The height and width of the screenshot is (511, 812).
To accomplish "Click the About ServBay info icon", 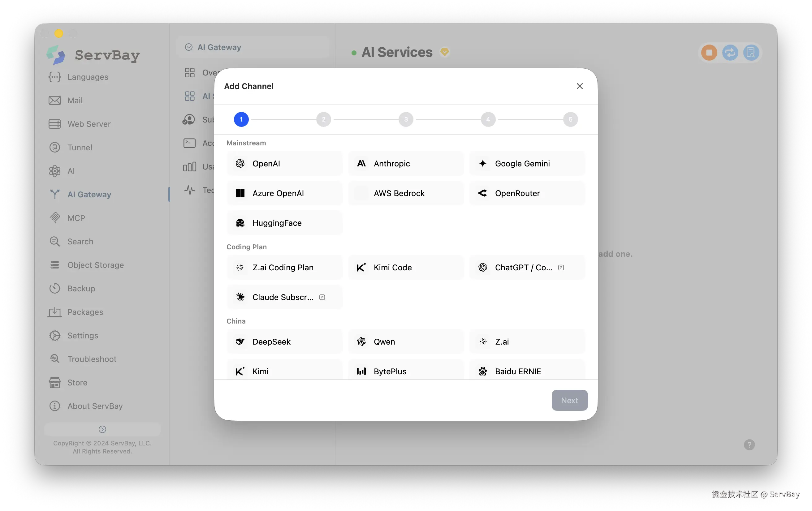I will 55,406.
